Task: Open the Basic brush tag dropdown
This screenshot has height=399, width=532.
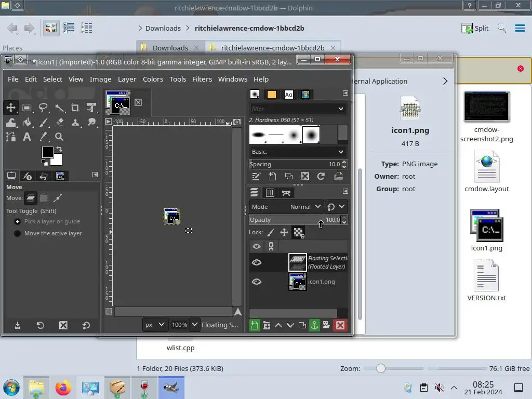Action: click(298, 152)
